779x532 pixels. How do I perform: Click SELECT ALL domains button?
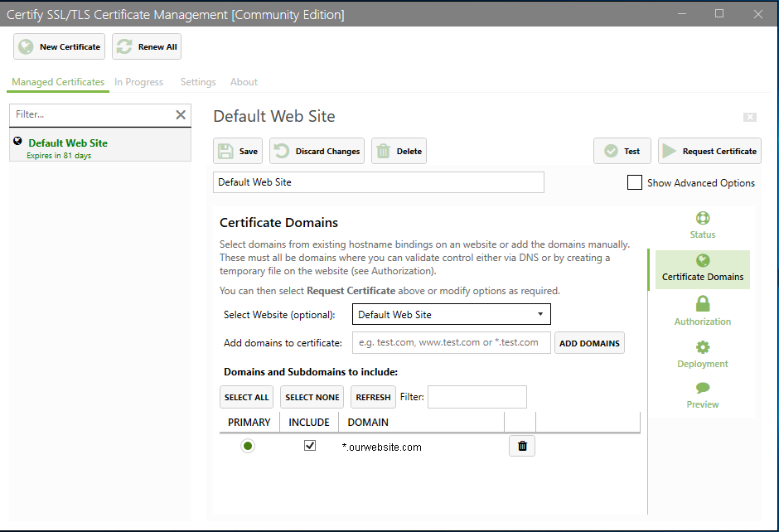click(246, 398)
